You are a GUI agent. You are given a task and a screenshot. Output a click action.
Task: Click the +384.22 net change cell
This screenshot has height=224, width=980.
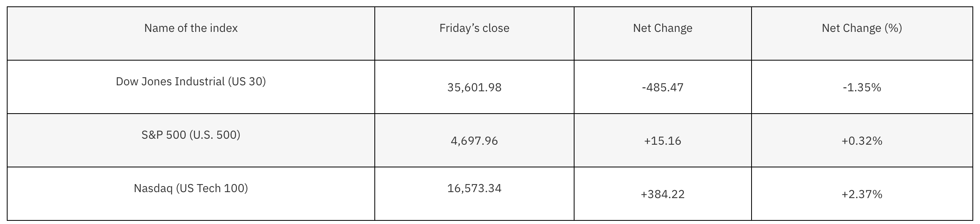[x=662, y=195]
